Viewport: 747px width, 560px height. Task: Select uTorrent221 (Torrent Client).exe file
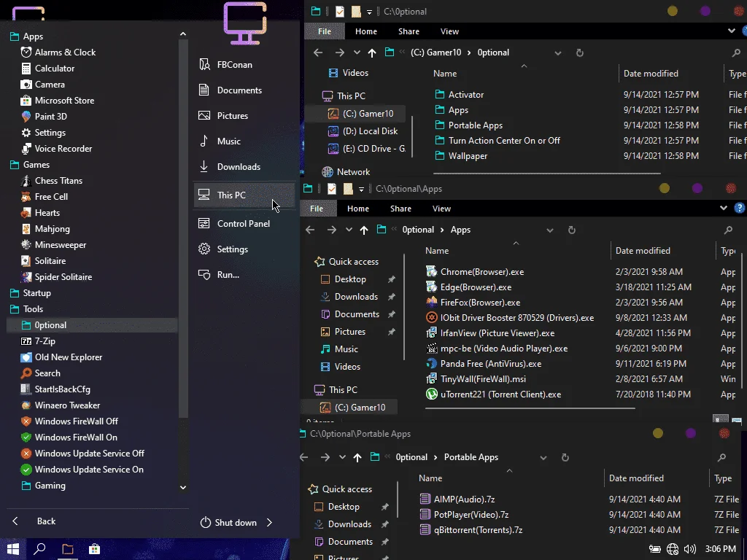(x=500, y=394)
